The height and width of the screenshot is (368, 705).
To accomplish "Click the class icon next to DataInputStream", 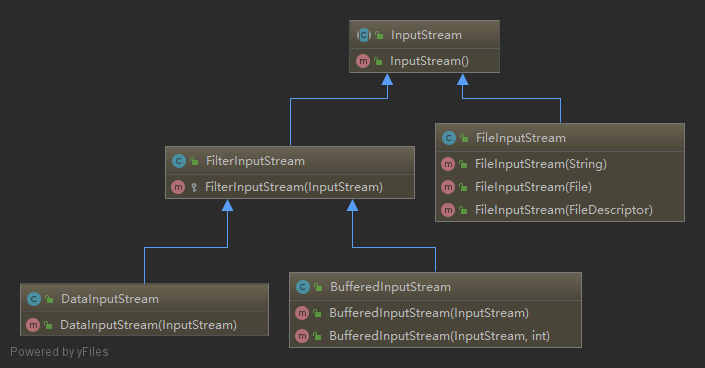I will point(34,299).
